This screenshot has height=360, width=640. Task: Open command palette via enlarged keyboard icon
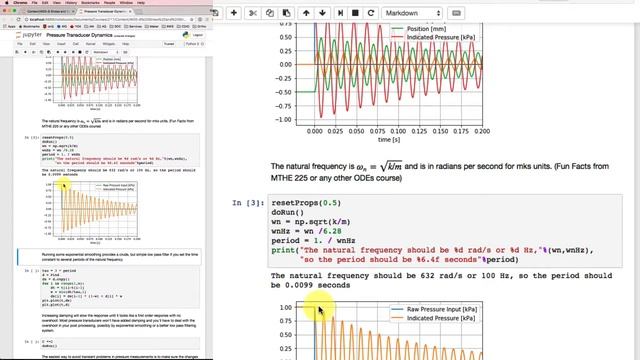point(456,13)
